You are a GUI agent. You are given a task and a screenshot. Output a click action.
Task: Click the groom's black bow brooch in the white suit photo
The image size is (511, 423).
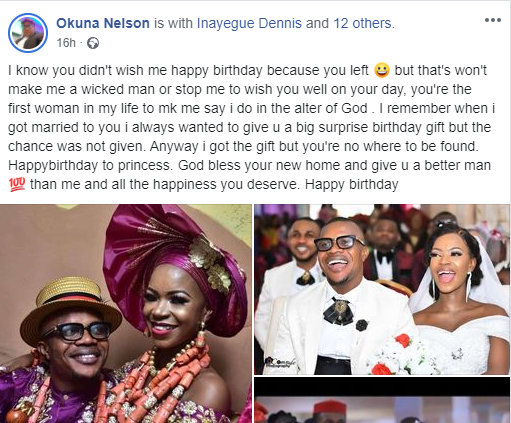tap(338, 312)
